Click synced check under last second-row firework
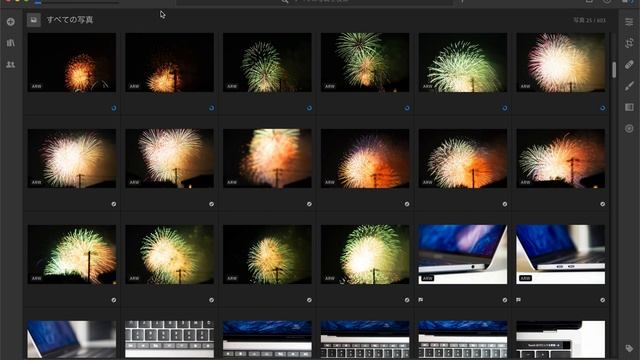640x360 pixels. 602,204
